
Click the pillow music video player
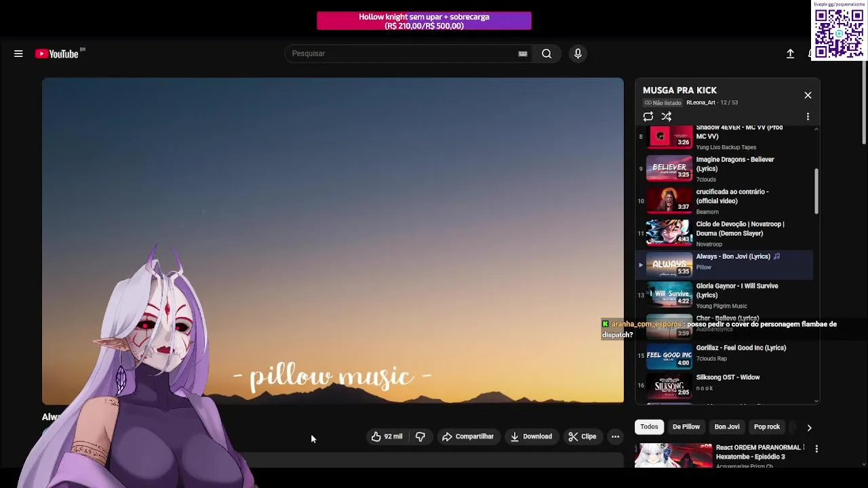[332, 241]
